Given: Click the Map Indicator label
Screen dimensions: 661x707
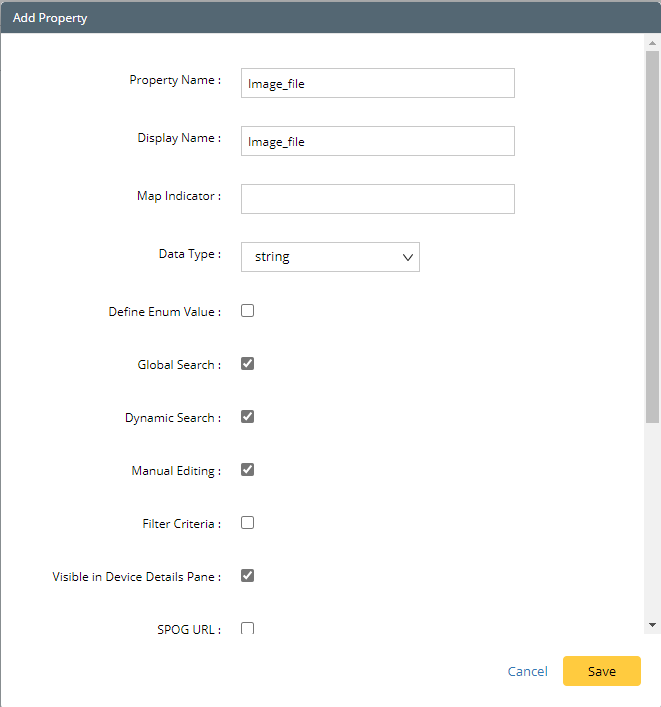Looking at the screenshot, I should (x=178, y=197).
